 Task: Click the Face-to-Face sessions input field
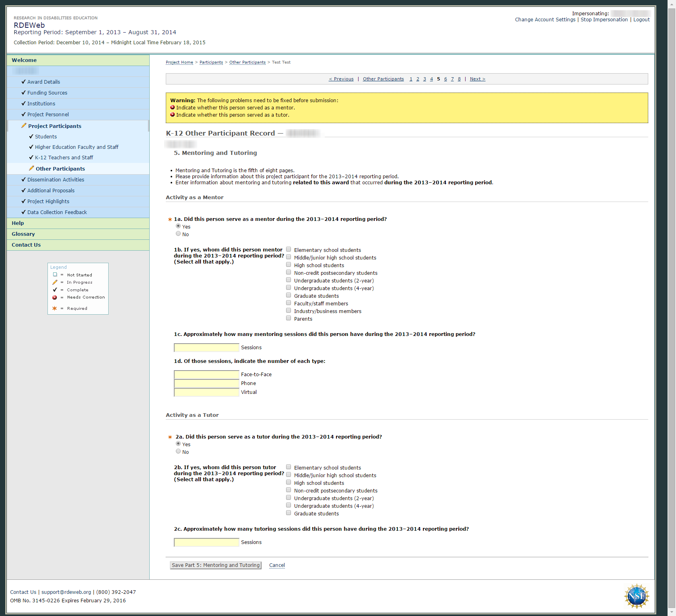206,375
